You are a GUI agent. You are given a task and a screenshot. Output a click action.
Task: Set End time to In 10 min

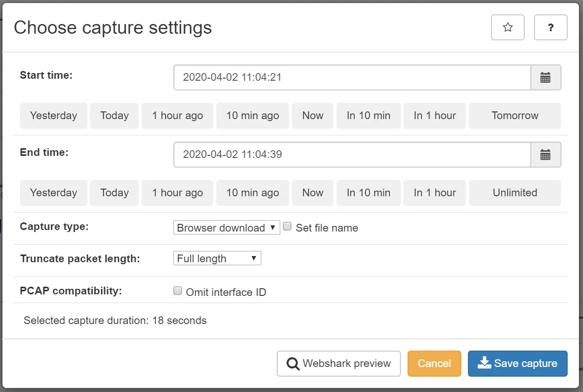coord(368,193)
